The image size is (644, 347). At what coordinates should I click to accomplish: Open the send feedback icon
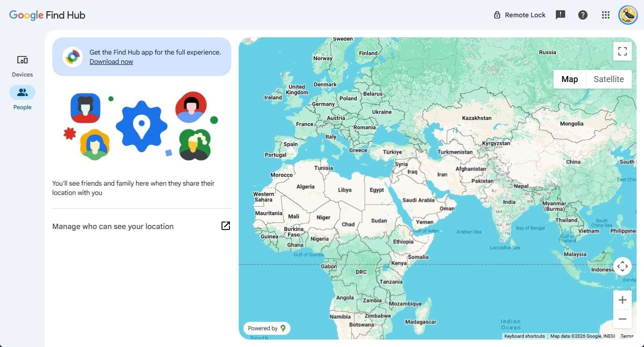tap(561, 15)
